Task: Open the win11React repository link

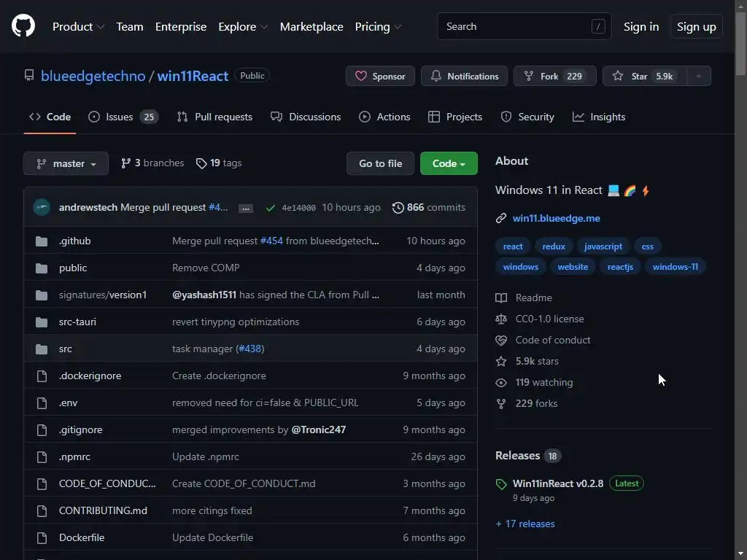Action: pos(193,76)
